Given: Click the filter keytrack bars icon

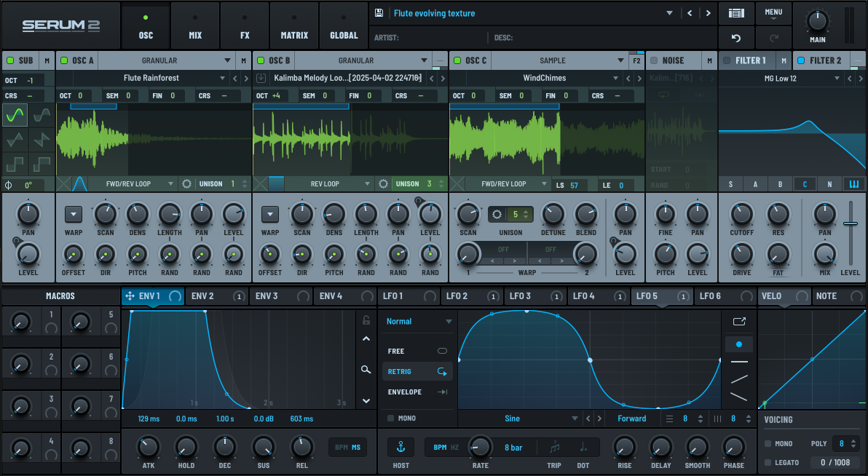Looking at the screenshot, I should coord(853,184).
